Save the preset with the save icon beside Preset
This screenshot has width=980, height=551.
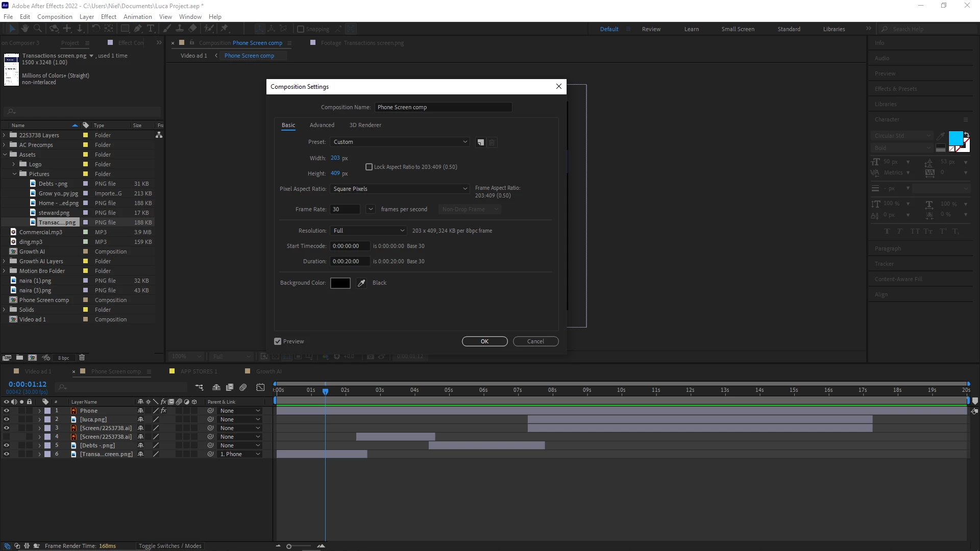tap(480, 142)
